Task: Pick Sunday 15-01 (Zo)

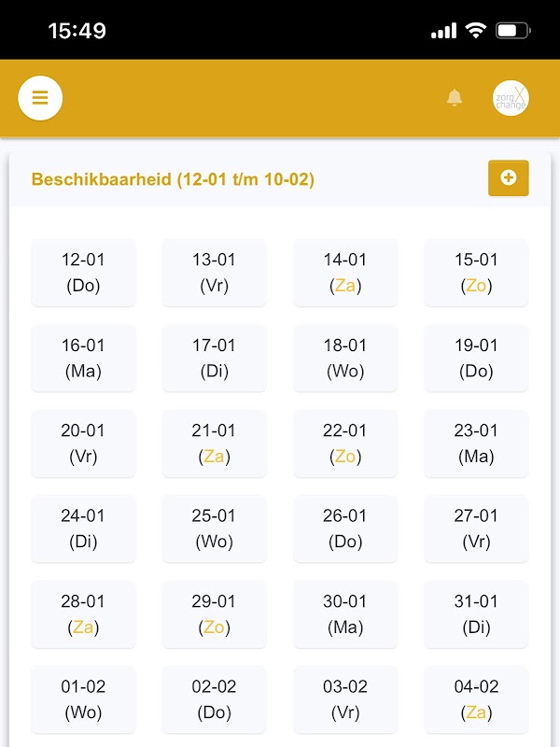Action: coord(476,273)
